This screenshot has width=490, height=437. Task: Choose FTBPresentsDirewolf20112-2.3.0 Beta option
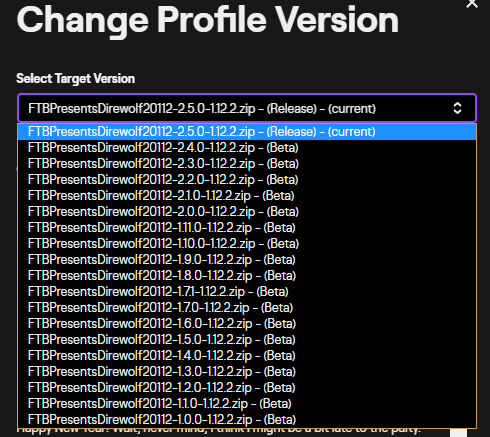(247, 164)
